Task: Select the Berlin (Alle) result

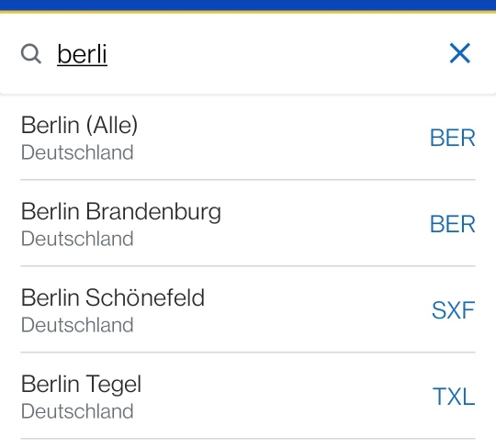Action: [248, 138]
